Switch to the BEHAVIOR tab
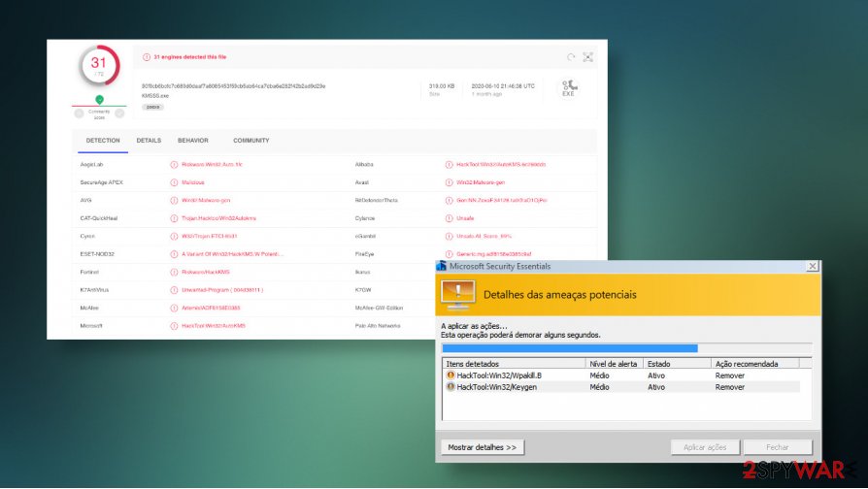The image size is (868, 489). 192,141
